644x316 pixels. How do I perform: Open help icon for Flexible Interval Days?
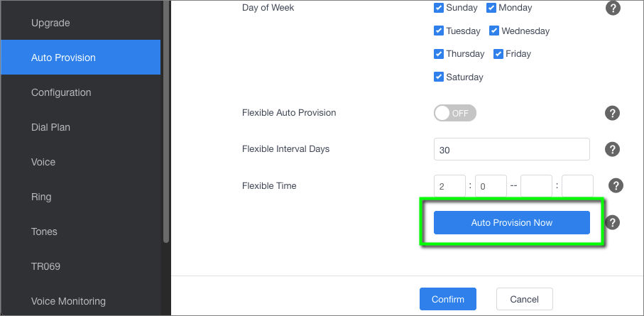click(x=612, y=149)
